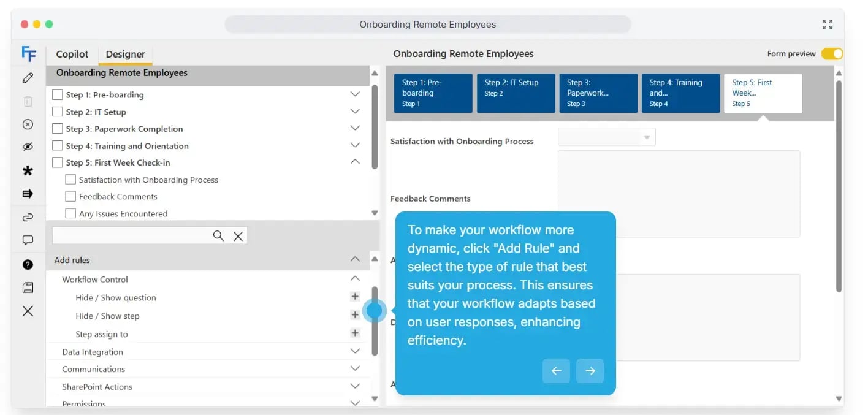Click the next arrow button in tooltip
The width and height of the screenshot is (868, 415).
(590, 371)
